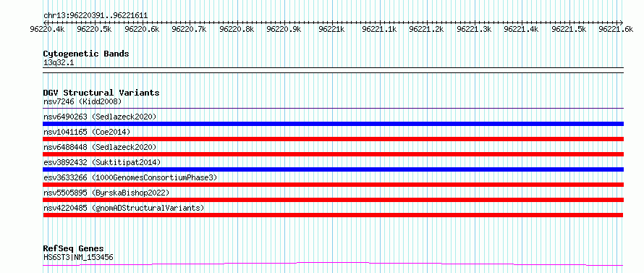Image resolution: width=644 pixels, height=273 pixels.
Task: Click the 96220.6k ruler tick label
Action: (142, 29)
